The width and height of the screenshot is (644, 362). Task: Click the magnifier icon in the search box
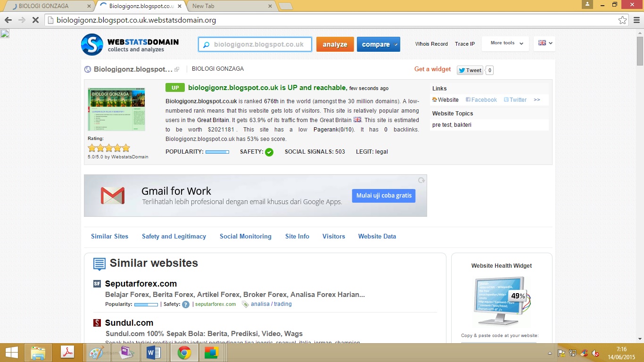coord(206,45)
